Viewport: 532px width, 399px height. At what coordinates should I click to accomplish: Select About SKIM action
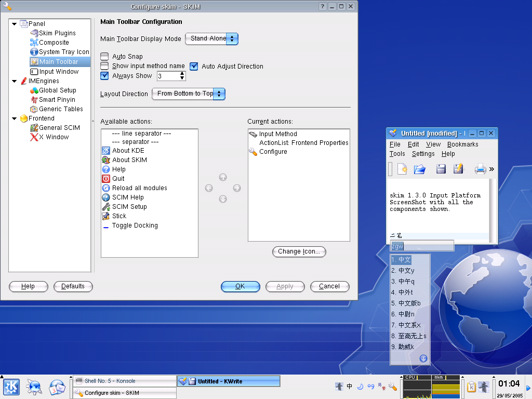click(x=125, y=160)
